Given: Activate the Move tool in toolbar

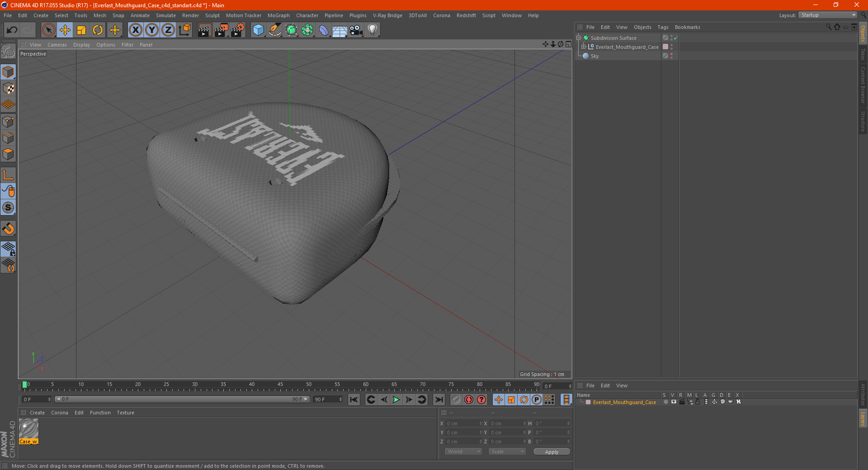Looking at the screenshot, I should (65, 30).
